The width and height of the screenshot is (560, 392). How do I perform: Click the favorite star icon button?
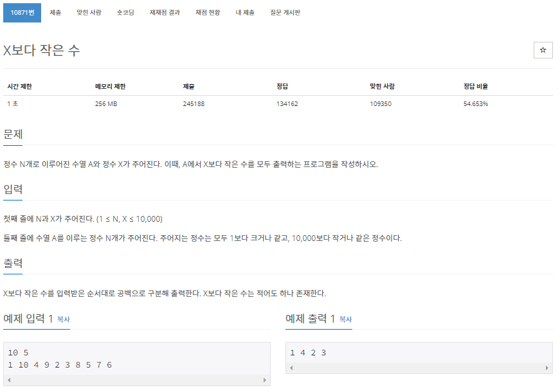pyautogui.click(x=543, y=50)
